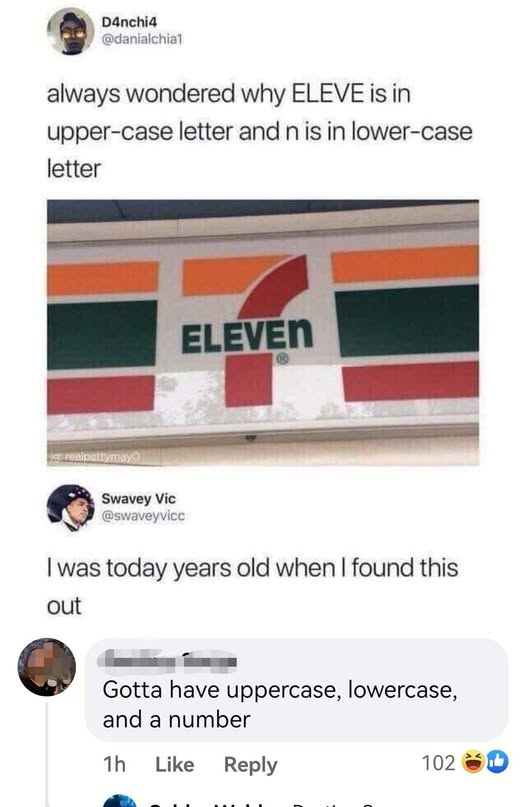
Task: Click the ELEVEn text on the sign
Action: 247,336
